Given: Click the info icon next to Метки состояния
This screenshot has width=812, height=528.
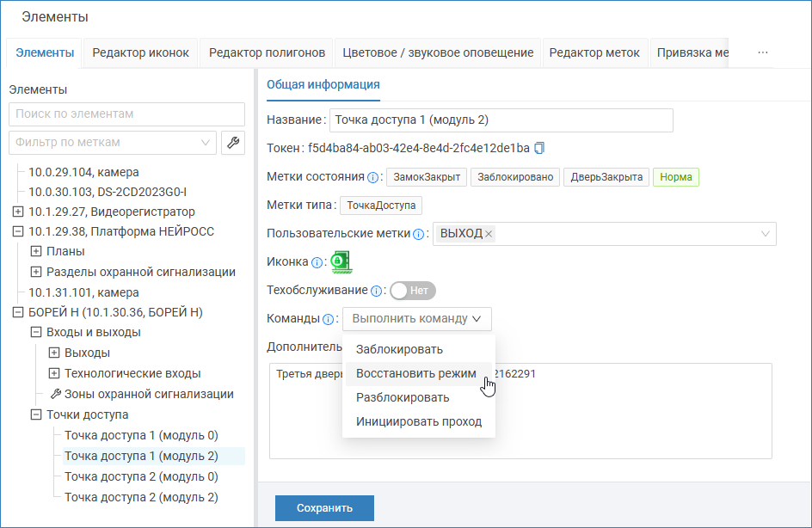Looking at the screenshot, I should (372, 177).
